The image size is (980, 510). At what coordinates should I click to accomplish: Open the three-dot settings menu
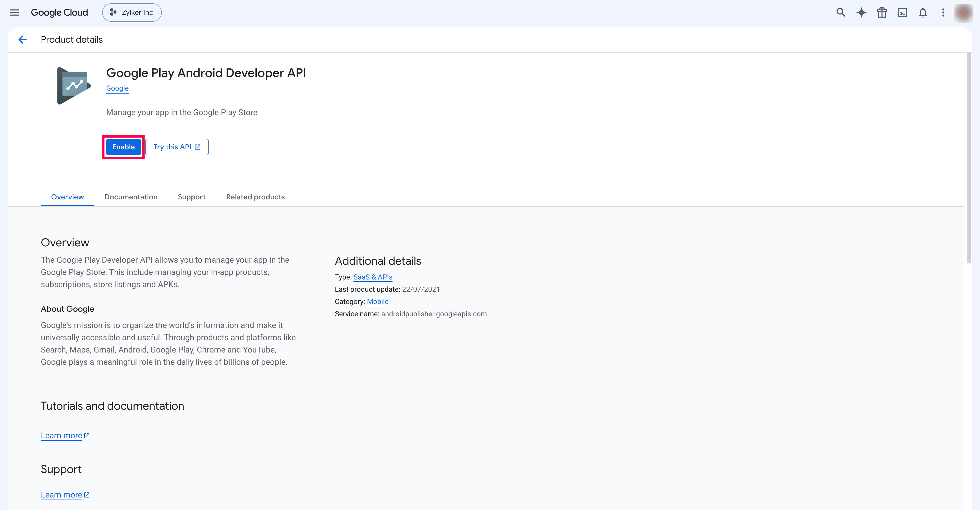tap(943, 13)
